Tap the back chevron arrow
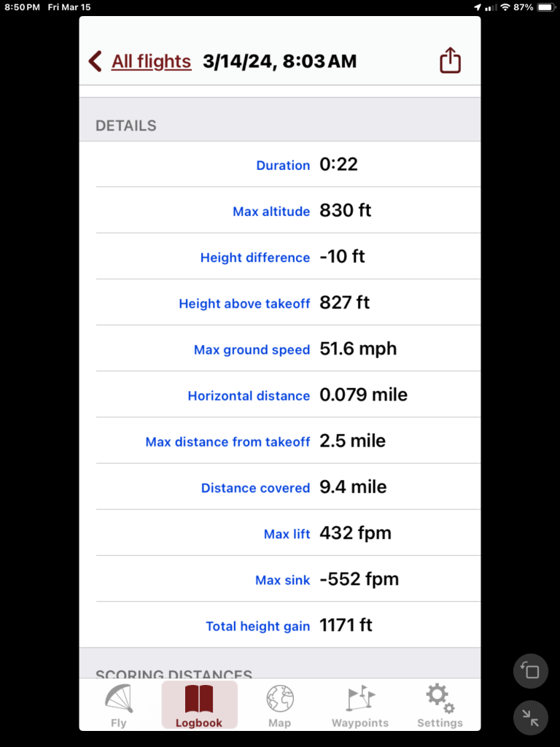The image size is (560, 747). pos(95,61)
